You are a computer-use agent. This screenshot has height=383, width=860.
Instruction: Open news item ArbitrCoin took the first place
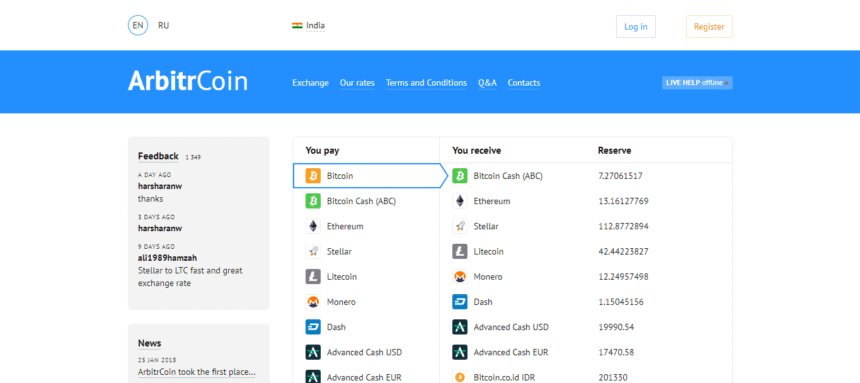tap(196, 373)
